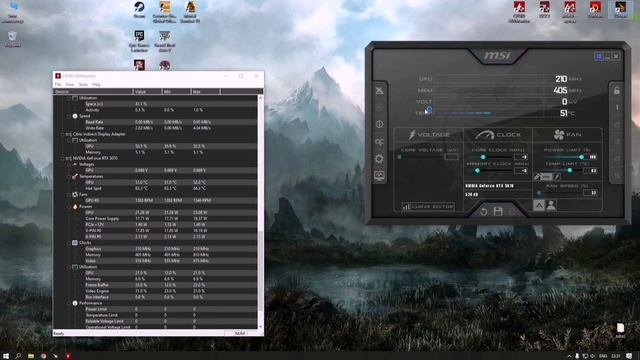The image size is (640, 360).
Task: Collapse the Speed tree node
Action: coord(69,116)
